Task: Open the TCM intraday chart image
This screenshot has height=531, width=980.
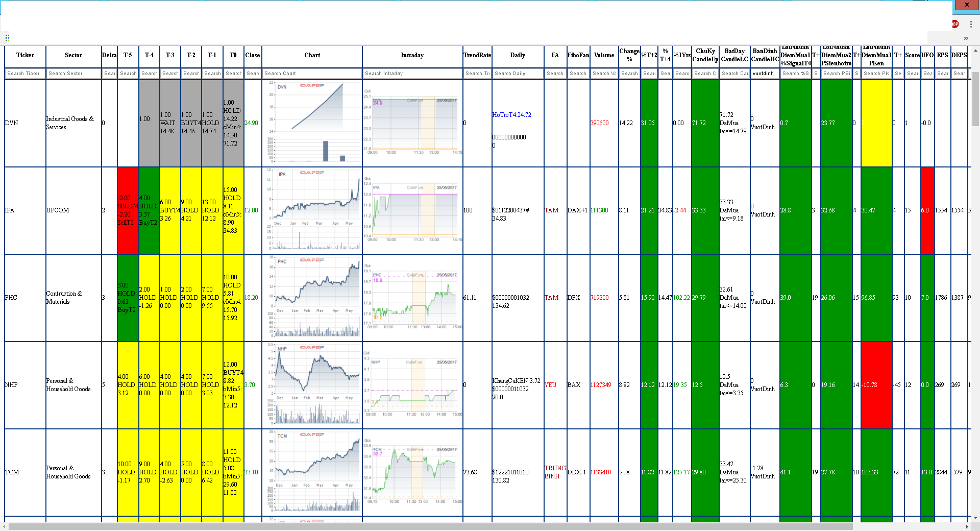Action: tap(412, 472)
